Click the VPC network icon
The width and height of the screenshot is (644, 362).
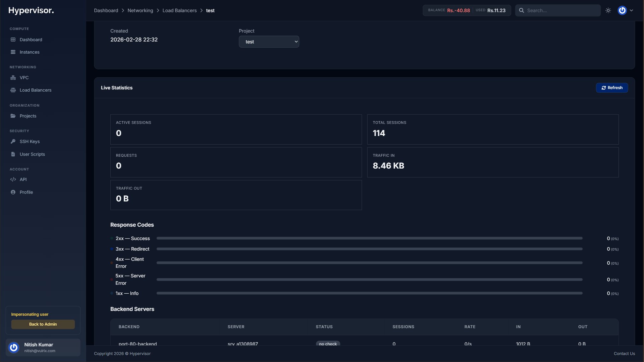coord(13,78)
